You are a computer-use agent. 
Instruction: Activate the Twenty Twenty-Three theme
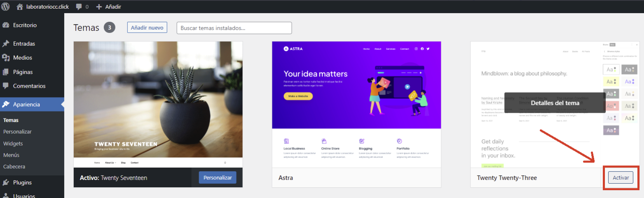pos(621,178)
